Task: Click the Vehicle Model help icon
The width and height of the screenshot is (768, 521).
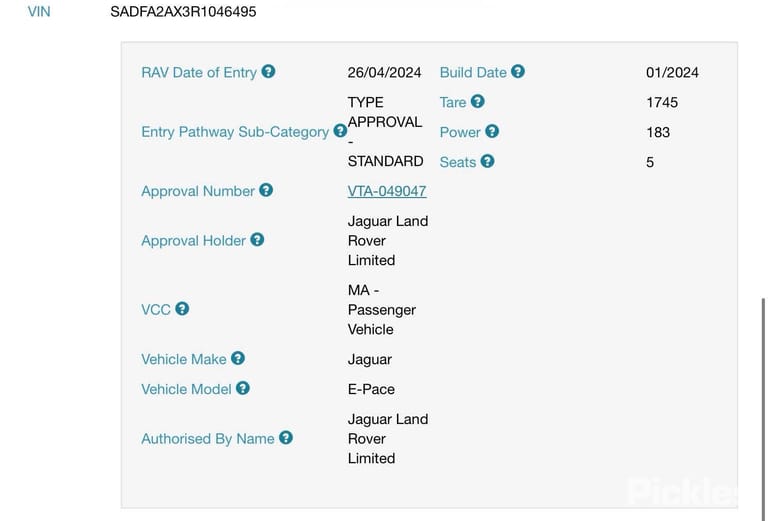Action: tap(243, 388)
